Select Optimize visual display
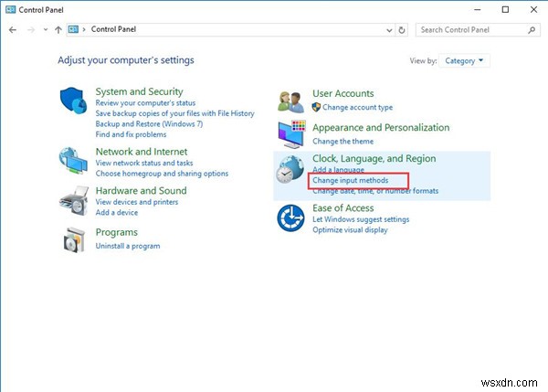The height and width of the screenshot is (392, 548). coord(350,229)
